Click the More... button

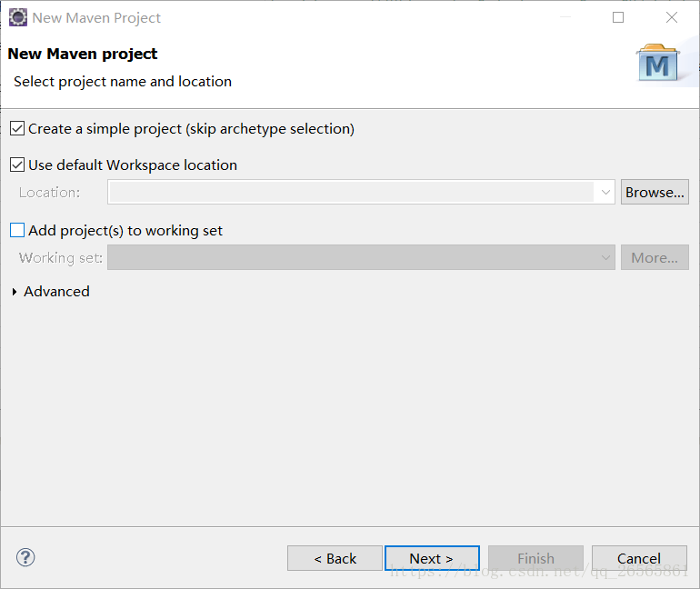point(655,257)
